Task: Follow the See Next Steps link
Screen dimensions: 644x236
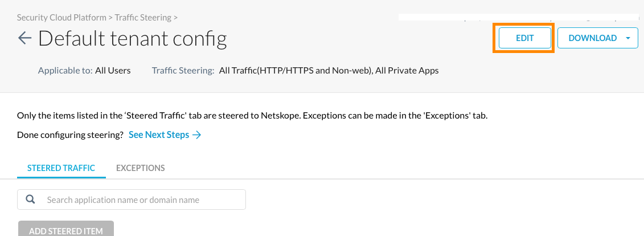Action: (159, 135)
